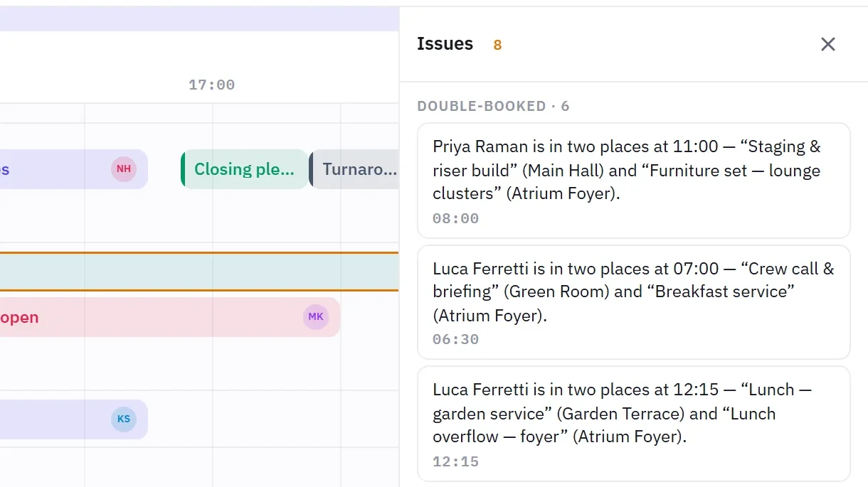868x487 pixels.
Task: Close the Issues panel
Action: pos(827,44)
